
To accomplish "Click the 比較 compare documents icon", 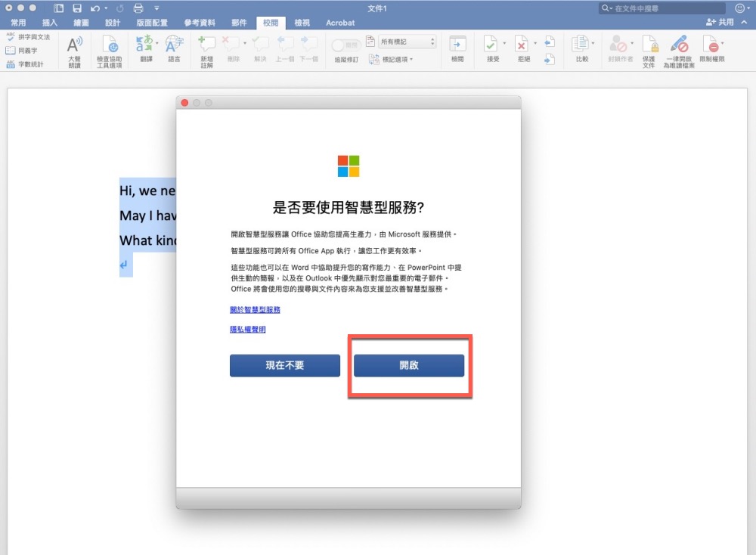I will pyautogui.click(x=581, y=44).
